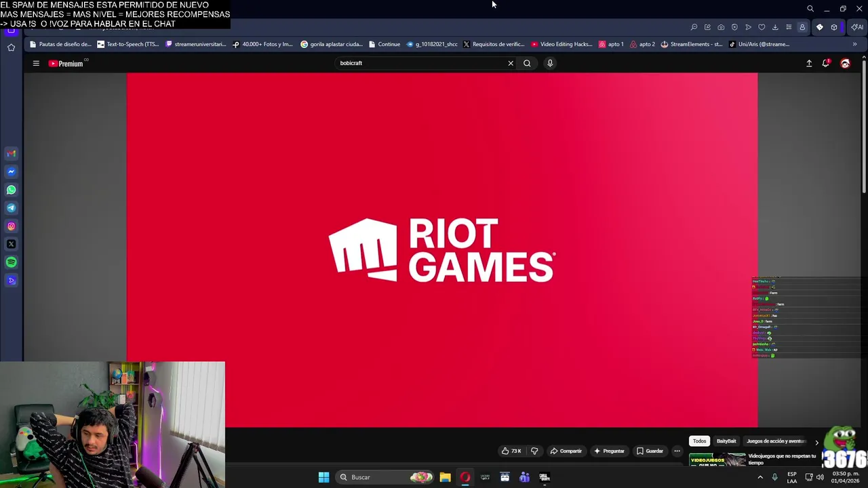868x488 pixels.
Task: Open the YouTube guide hamburger menu
Action: tap(36, 63)
